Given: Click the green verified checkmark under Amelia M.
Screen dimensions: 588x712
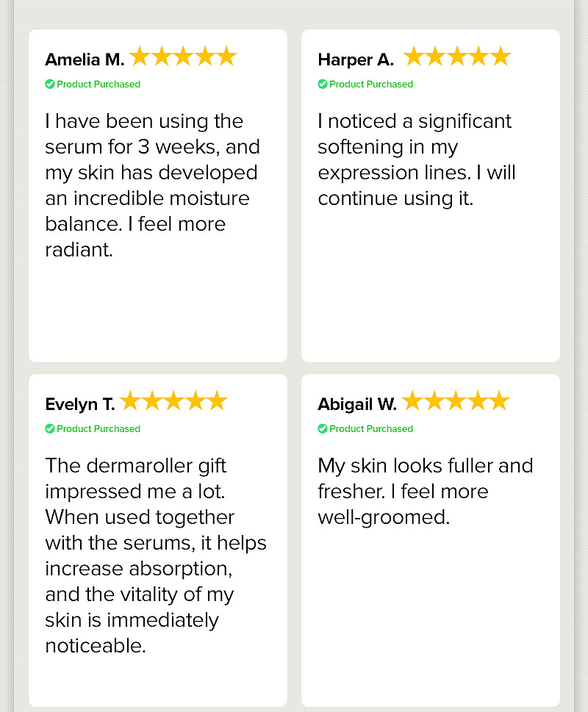Looking at the screenshot, I should point(50,84).
